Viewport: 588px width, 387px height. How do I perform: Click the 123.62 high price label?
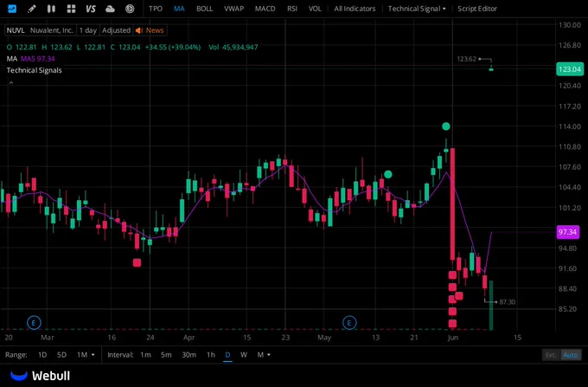coord(466,59)
